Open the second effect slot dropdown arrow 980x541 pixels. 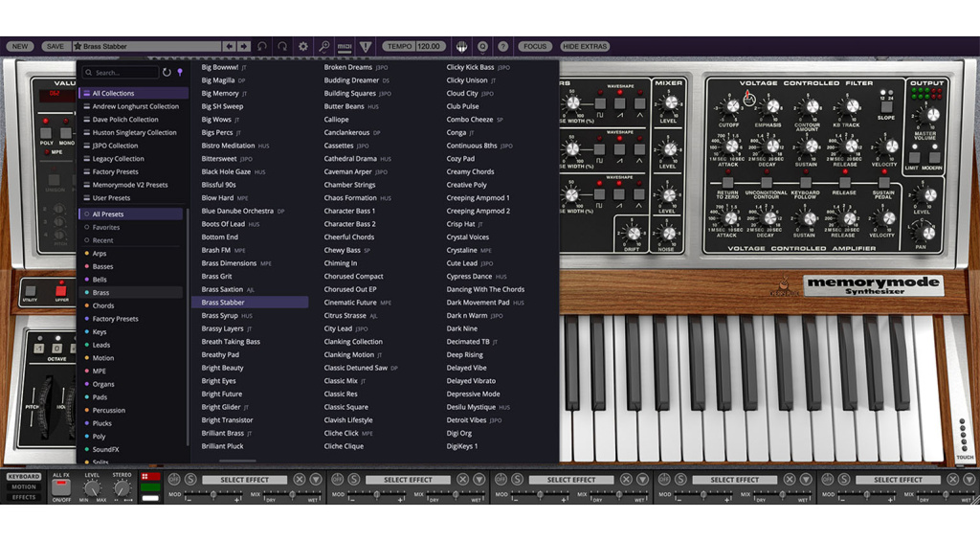[479, 479]
